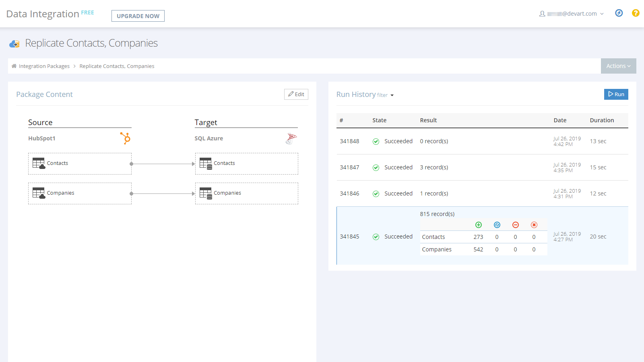Screen dimensions: 644x362
Task: Click the red deleted records icon
Action: (516, 225)
